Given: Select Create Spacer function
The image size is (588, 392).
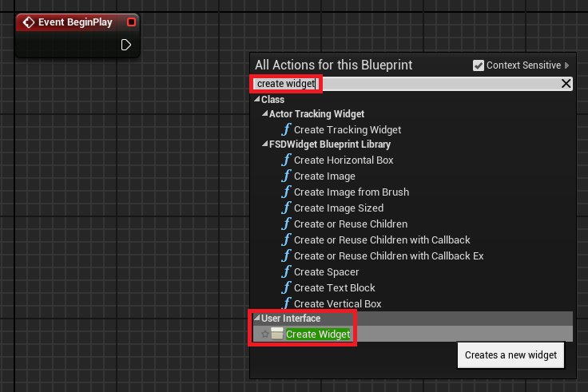Looking at the screenshot, I should [326, 272].
